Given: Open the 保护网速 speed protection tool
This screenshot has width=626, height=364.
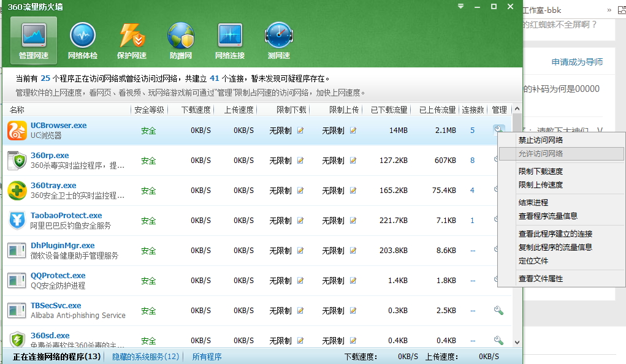Looking at the screenshot, I should coord(132,40).
